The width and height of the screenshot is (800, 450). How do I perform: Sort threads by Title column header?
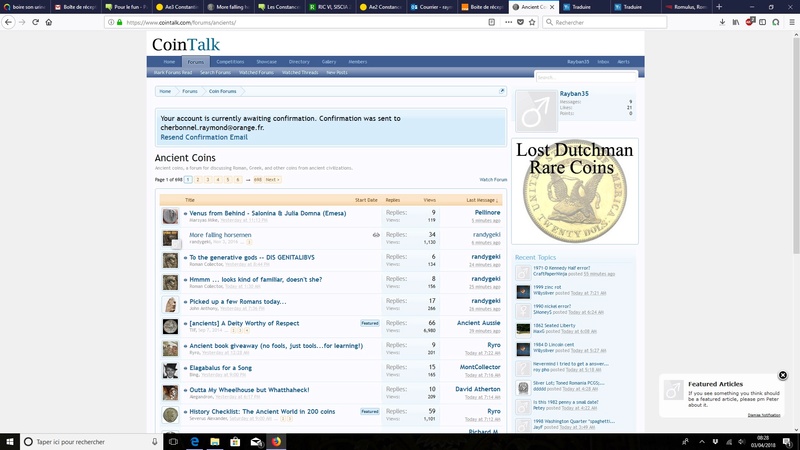point(190,200)
